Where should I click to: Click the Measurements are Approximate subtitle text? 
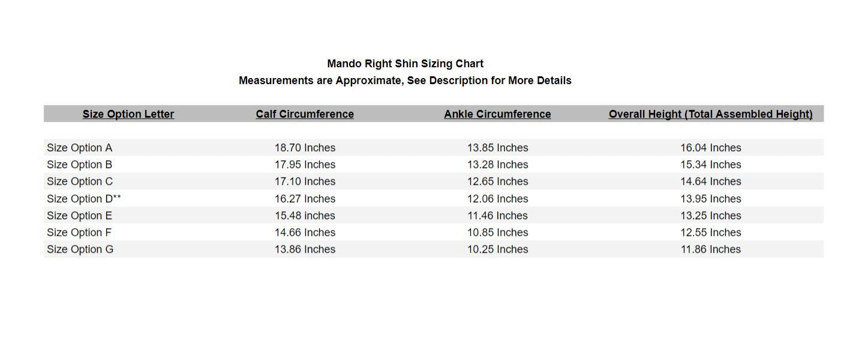pyautogui.click(x=405, y=80)
